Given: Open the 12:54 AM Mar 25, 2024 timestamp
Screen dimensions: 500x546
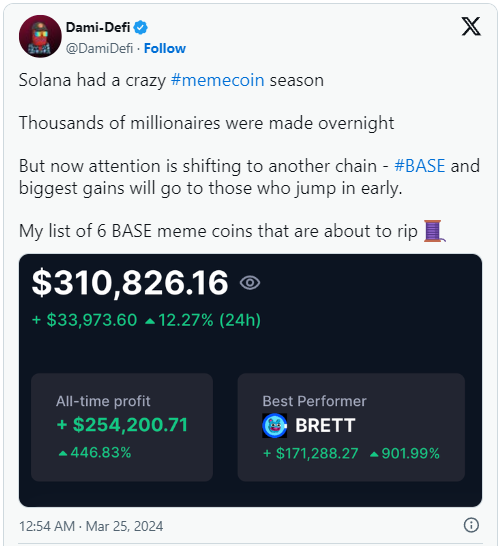Looking at the screenshot, I should click(91, 526).
